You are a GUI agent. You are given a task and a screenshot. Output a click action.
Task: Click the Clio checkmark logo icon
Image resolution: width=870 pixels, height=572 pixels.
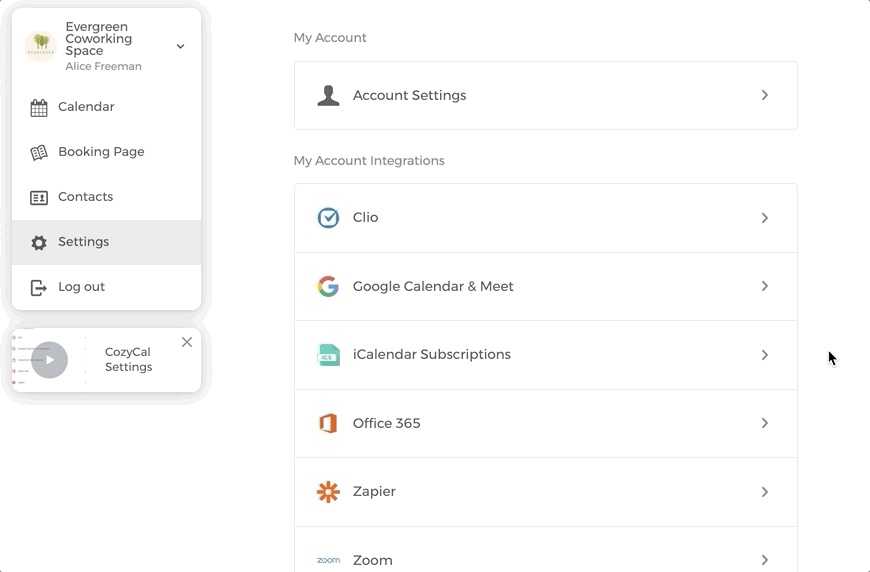click(328, 218)
